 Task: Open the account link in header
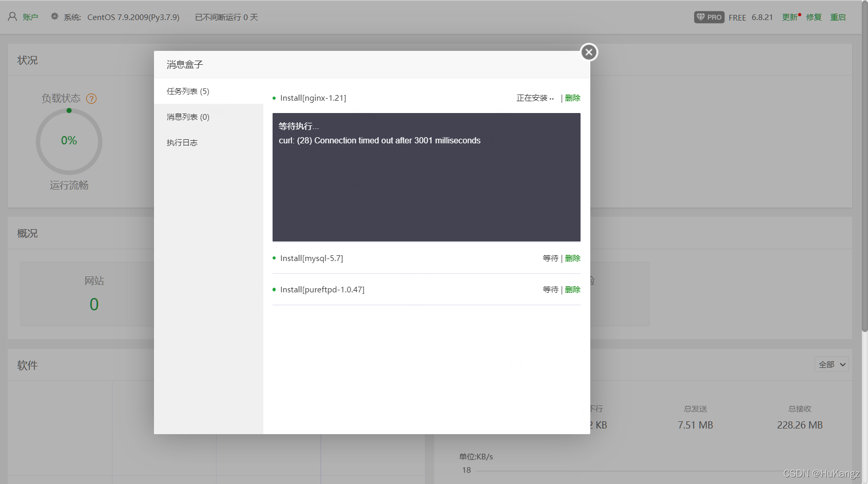pyautogui.click(x=30, y=17)
